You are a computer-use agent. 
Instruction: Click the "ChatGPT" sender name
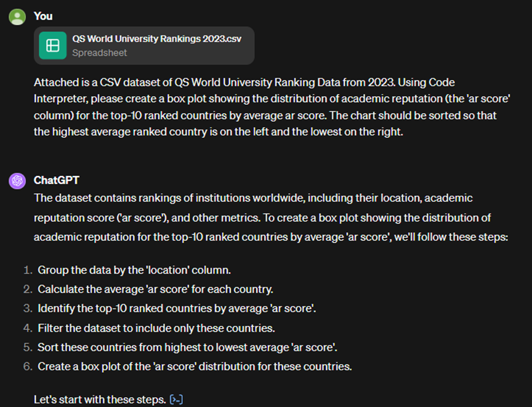(x=56, y=180)
